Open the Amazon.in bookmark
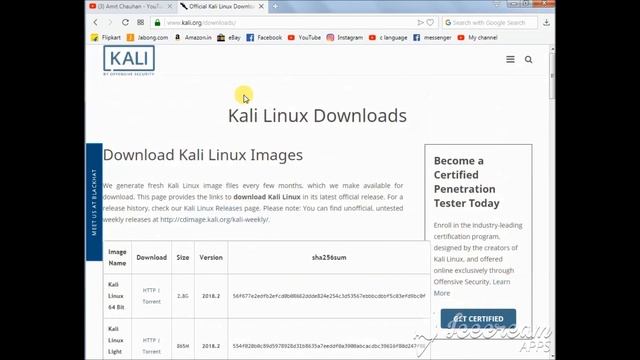640x360 pixels. coord(193,38)
